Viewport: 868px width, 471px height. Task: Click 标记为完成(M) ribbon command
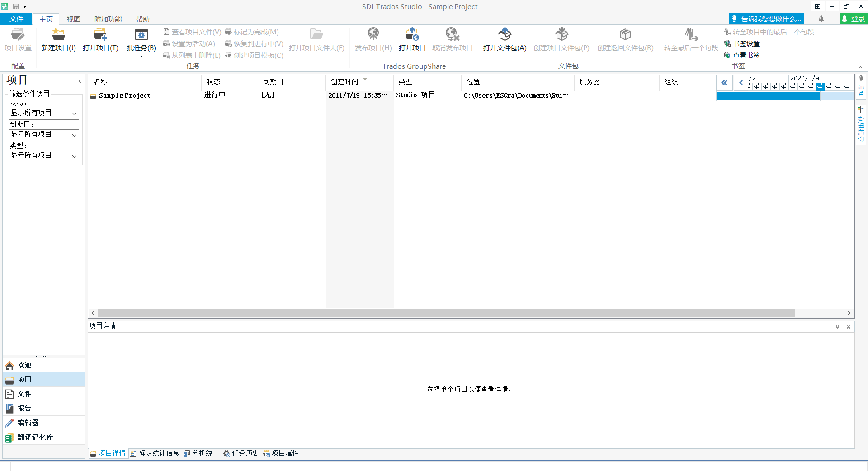tap(252, 32)
